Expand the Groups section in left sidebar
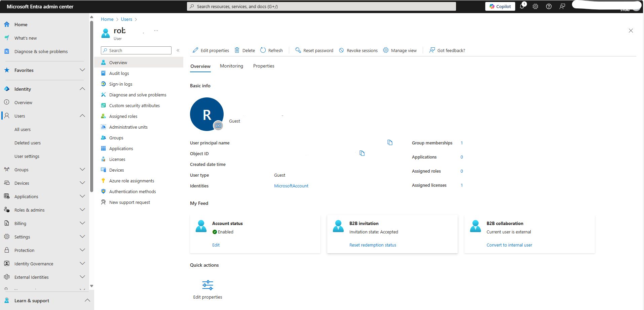 82,169
